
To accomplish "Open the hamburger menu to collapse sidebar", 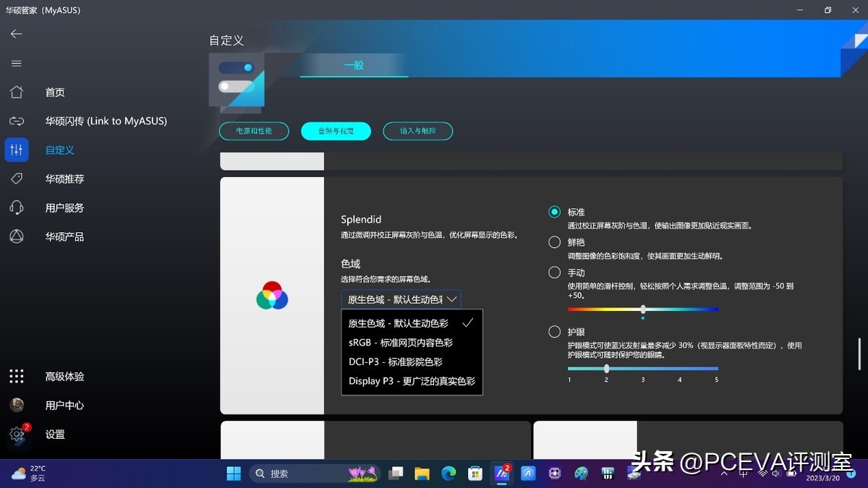I will click(16, 63).
